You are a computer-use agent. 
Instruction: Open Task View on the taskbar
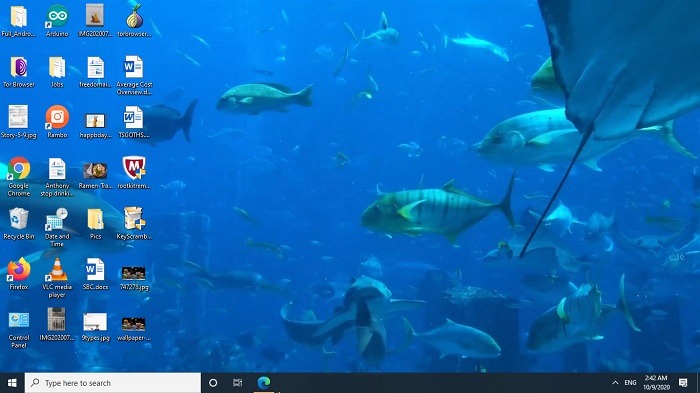[238, 383]
